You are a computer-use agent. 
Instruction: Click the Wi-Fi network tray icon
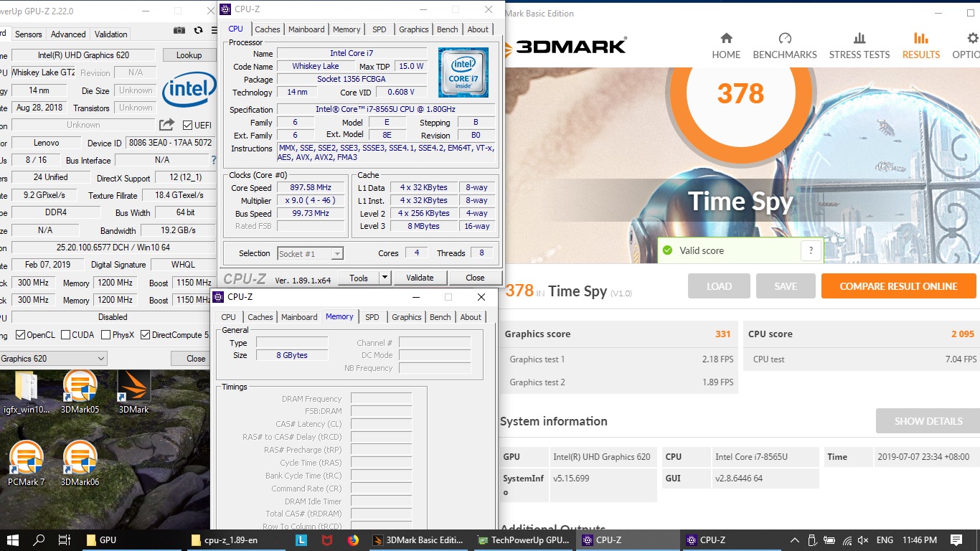[847, 540]
